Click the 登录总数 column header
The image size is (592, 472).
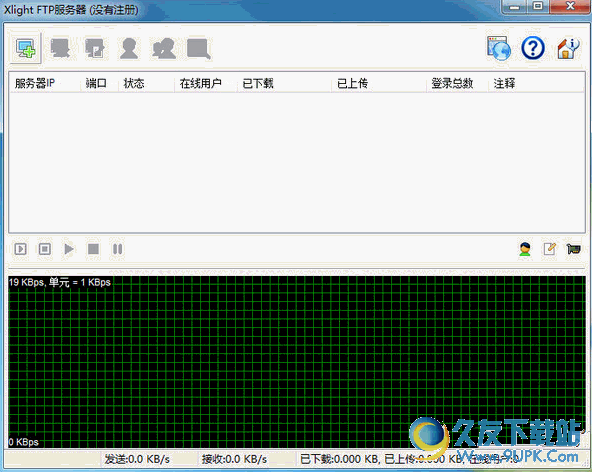click(457, 83)
